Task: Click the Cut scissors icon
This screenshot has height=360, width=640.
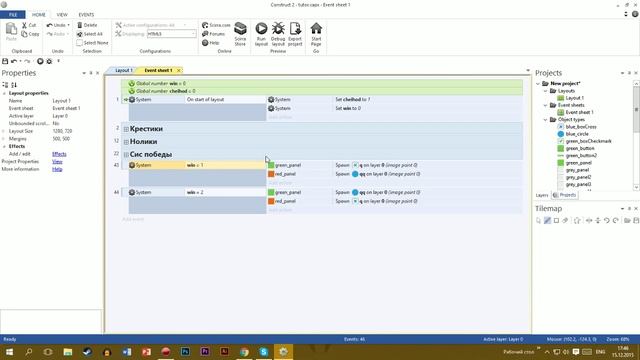Action: click(x=24, y=25)
